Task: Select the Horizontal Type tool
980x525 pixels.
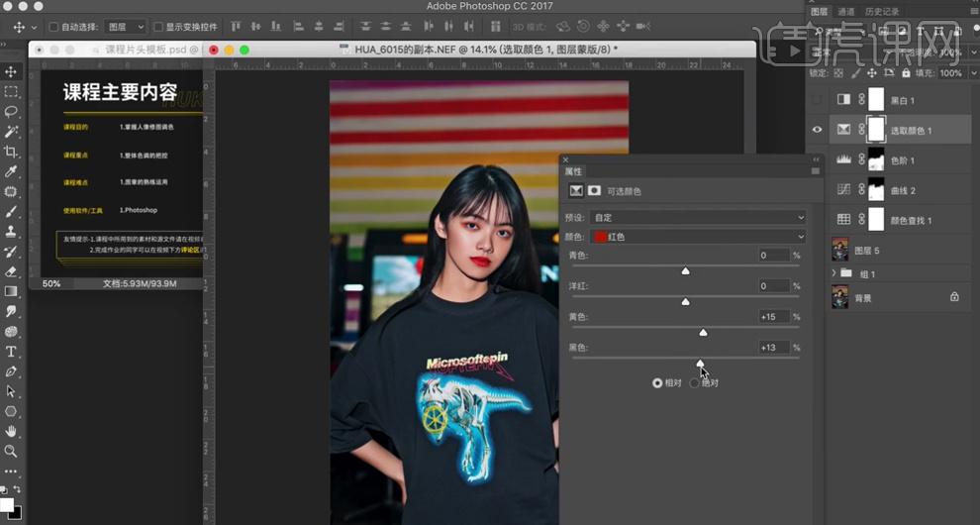Action: [11, 352]
